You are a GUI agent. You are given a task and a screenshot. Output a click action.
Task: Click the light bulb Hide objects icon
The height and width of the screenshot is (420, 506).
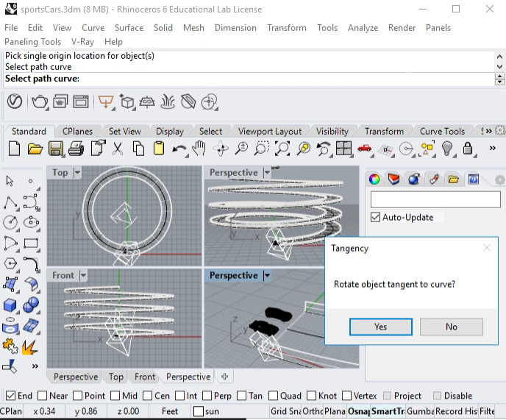coord(447,149)
